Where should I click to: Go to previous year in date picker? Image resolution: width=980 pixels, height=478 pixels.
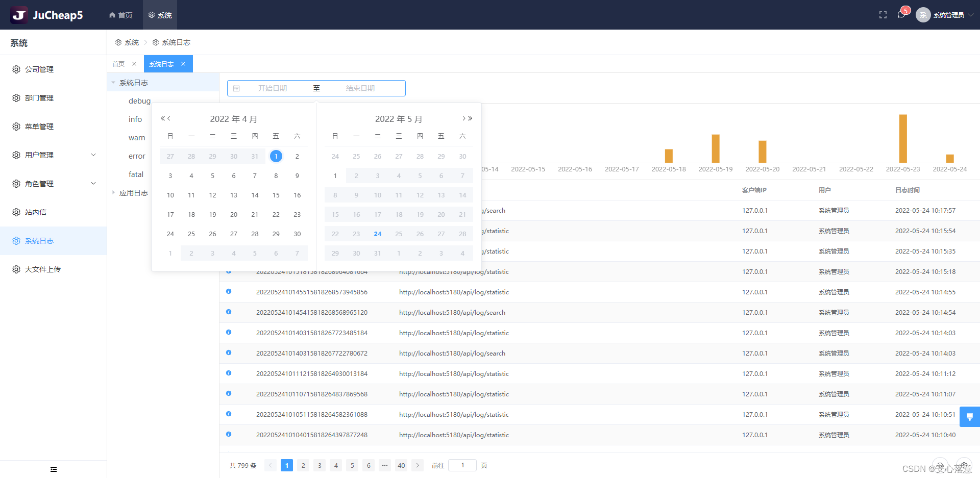coord(163,118)
